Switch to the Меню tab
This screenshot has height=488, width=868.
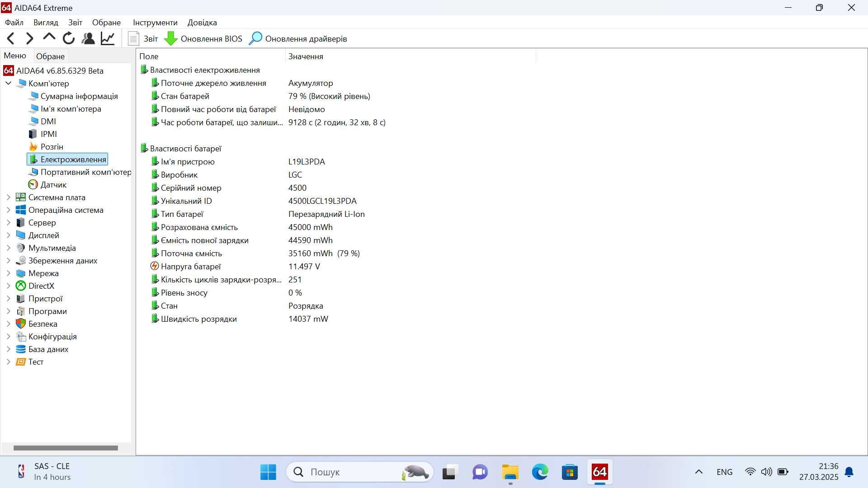tap(15, 56)
